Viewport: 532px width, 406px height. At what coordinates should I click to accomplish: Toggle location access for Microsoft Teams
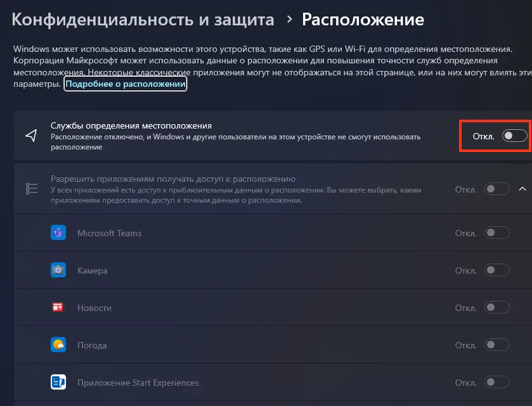coord(497,233)
